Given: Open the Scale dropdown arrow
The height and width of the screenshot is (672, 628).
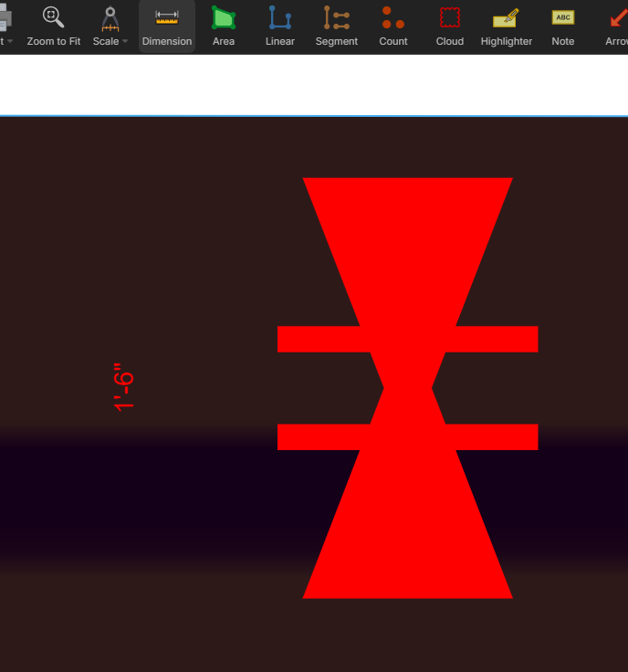Looking at the screenshot, I should (125, 42).
